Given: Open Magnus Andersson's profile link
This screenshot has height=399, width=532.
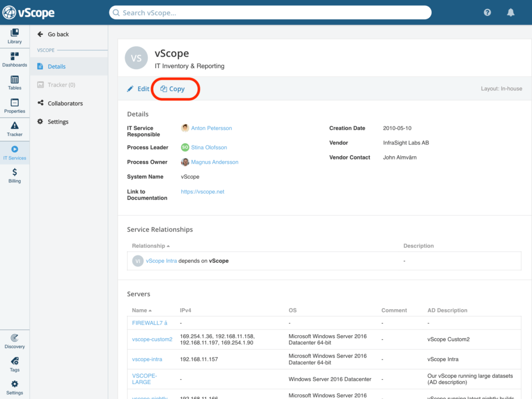Looking at the screenshot, I should click(215, 162).
